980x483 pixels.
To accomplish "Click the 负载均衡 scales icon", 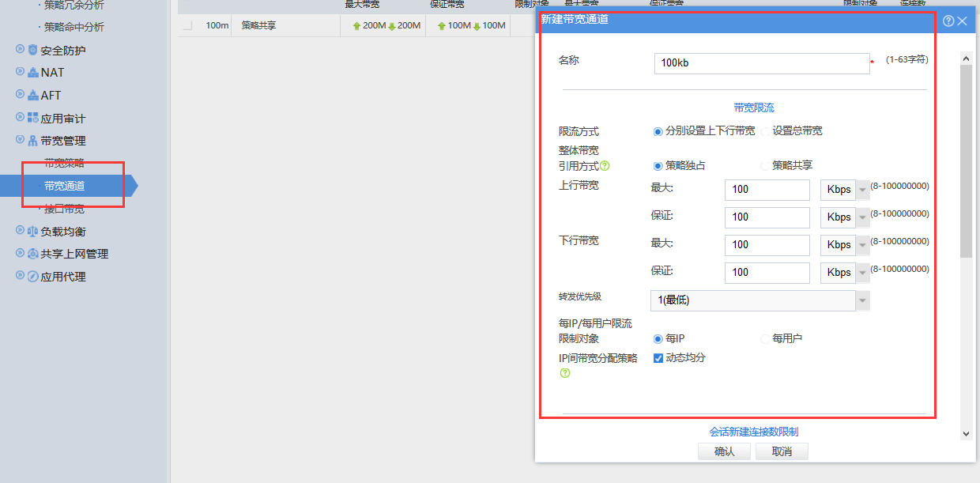I will pos(32,232).
